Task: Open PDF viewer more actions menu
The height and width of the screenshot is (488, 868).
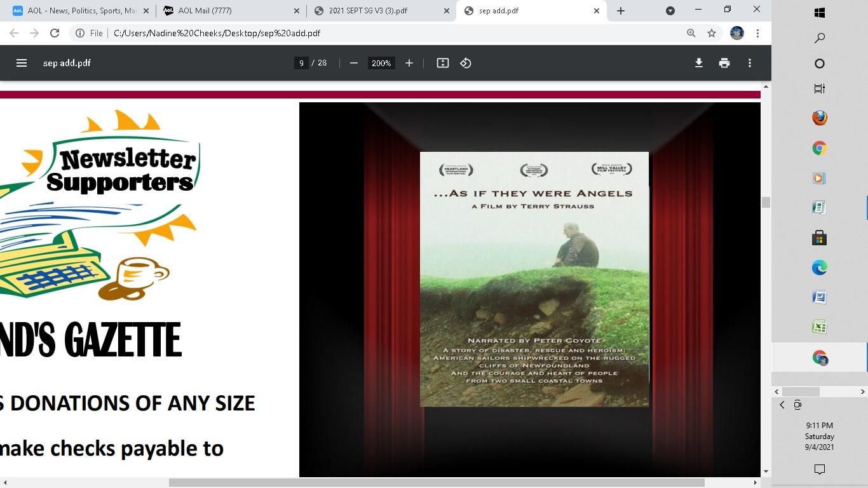Action: click(x=750, y=63)
